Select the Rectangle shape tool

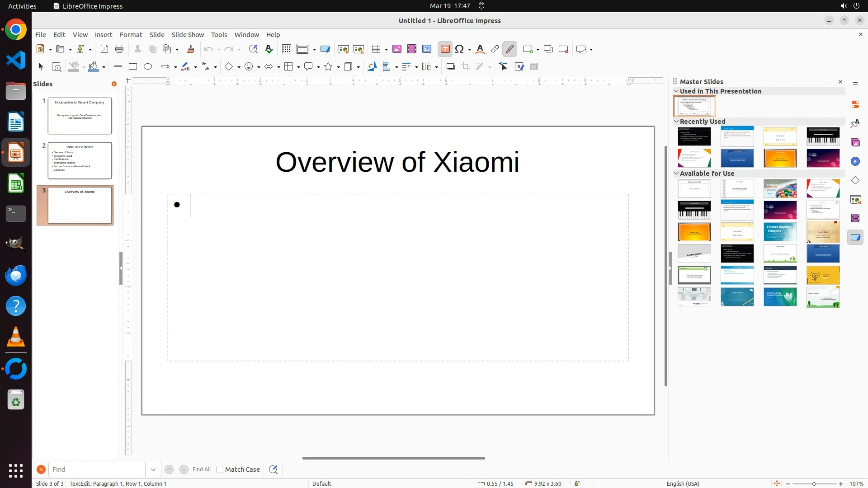point(133,67)
